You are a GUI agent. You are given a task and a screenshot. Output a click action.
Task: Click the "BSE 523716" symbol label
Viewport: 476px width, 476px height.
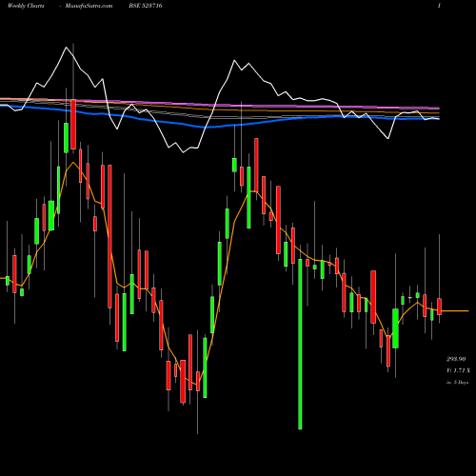click(x=146, y=6)
